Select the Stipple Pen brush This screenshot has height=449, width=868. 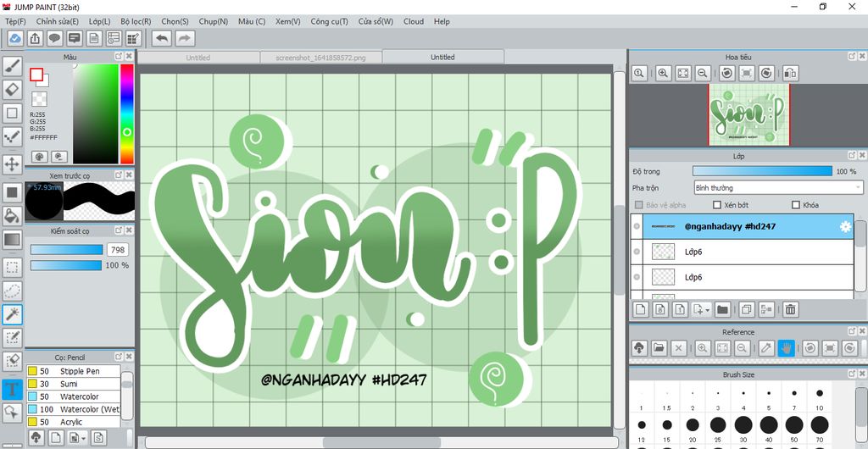[x=74, y=371]
